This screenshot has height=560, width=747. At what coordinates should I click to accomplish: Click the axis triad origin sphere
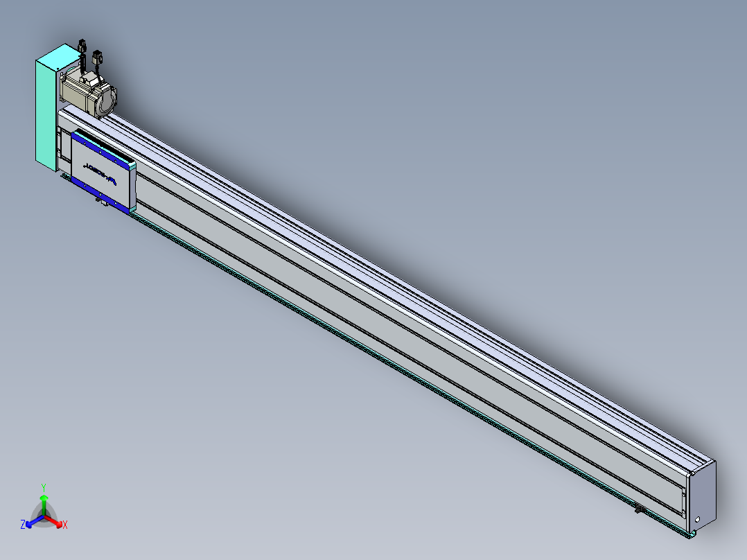(x=44, y=516)
